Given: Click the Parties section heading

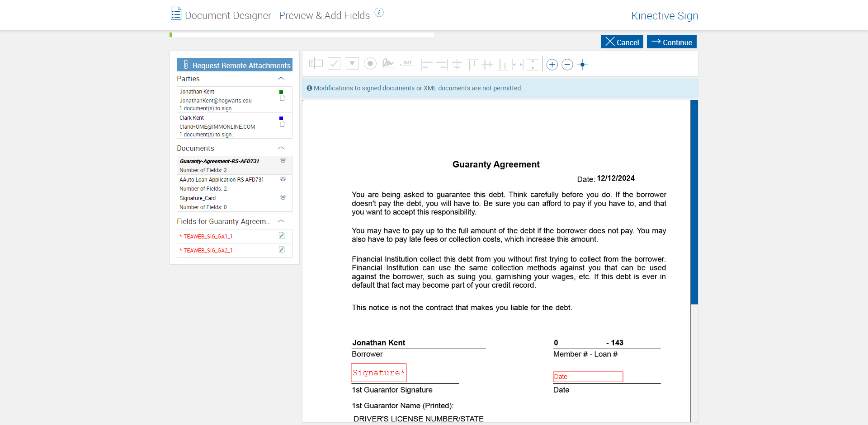Looking at the screenshot, I should coord(188,79).
